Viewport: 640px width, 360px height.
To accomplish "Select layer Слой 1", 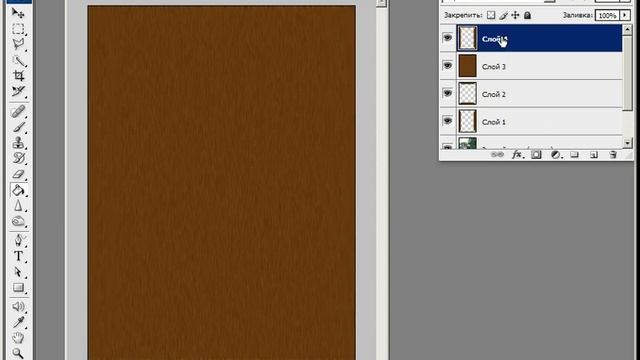I will coord(540,122).
